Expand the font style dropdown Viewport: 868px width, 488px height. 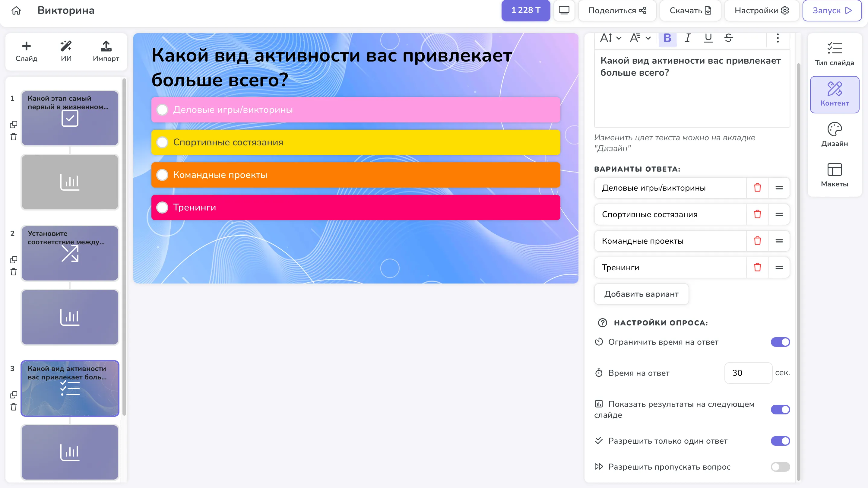click(640, 38)
